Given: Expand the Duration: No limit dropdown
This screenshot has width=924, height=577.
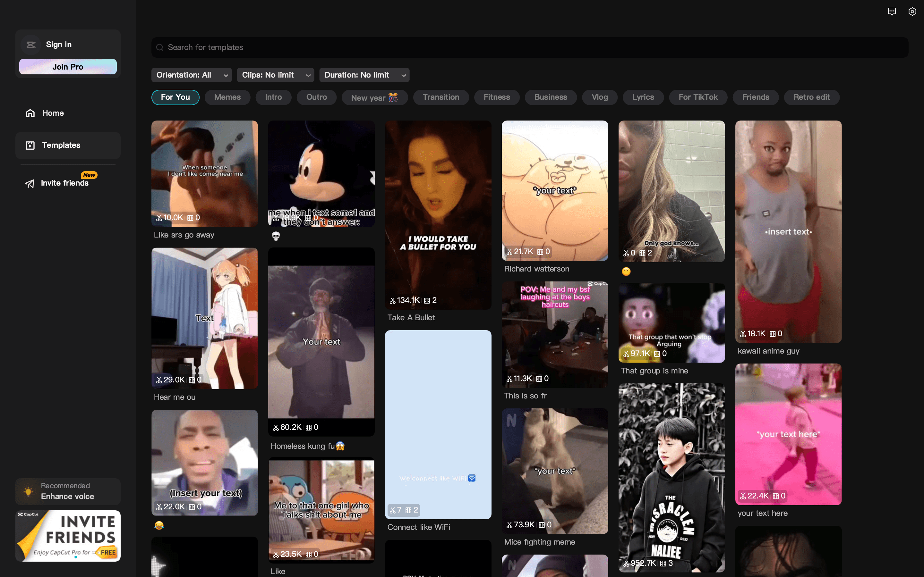Looking at the screenshot, I should (364, 75).
